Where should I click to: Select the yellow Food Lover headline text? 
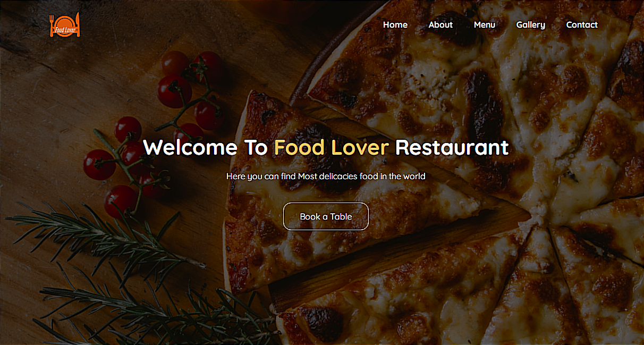(x=332, y=147)
